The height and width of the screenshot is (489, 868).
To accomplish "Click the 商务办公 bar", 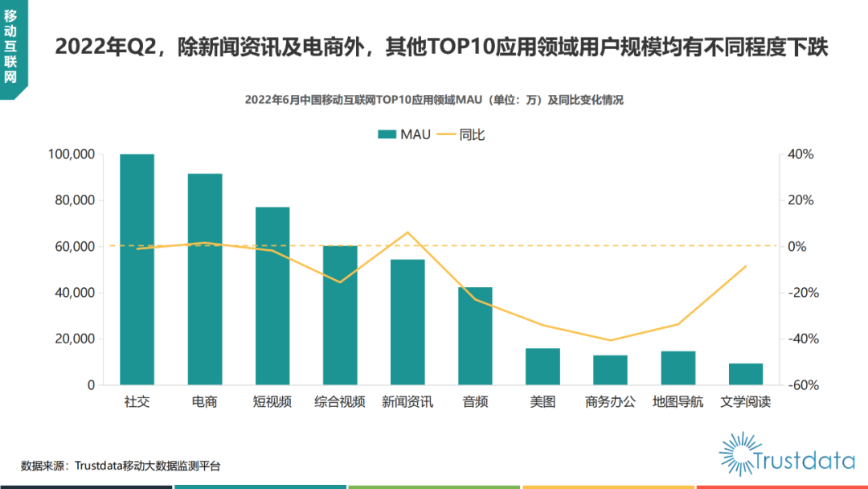I will pos(610,370).
